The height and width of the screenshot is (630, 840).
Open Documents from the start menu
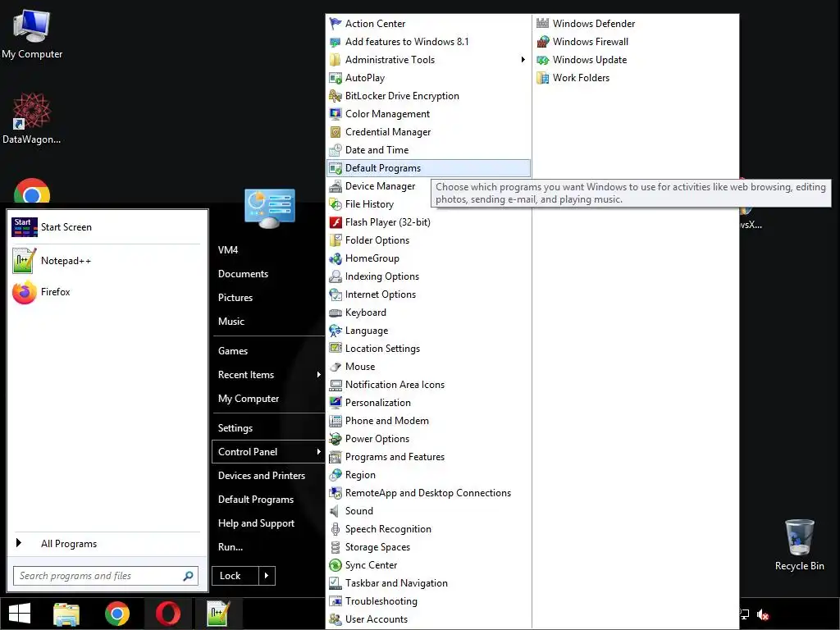pyautogui.click(x=243, y=274)
